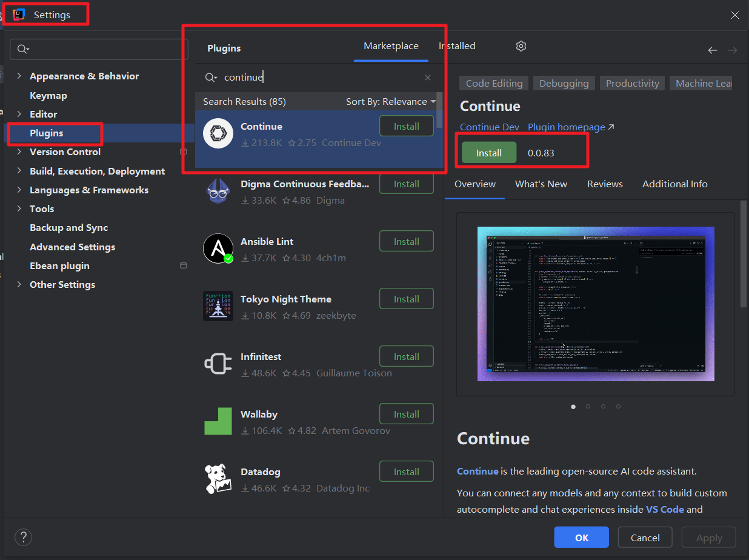Click the Continue plugin logo icon
This screenshot has height=560, width=749.
(x=218, y=134)
